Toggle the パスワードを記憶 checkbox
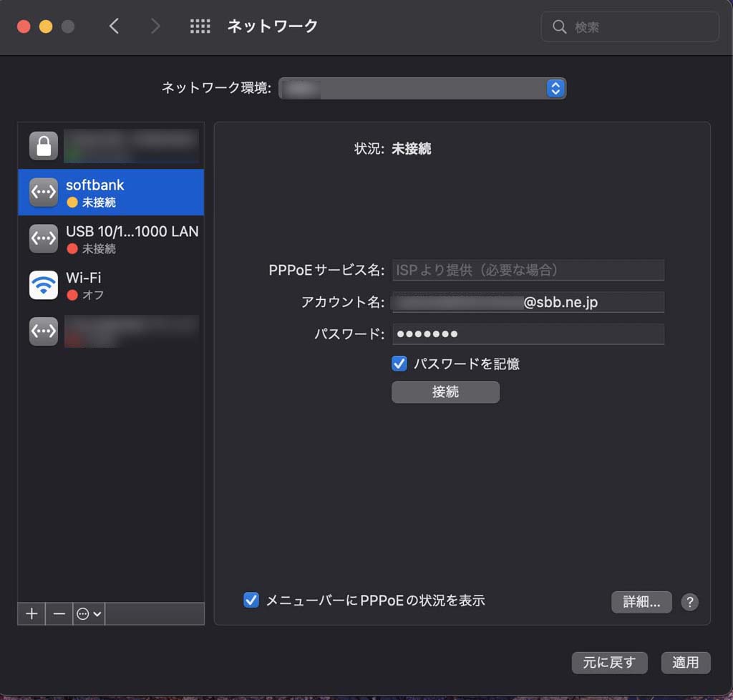 399,364
